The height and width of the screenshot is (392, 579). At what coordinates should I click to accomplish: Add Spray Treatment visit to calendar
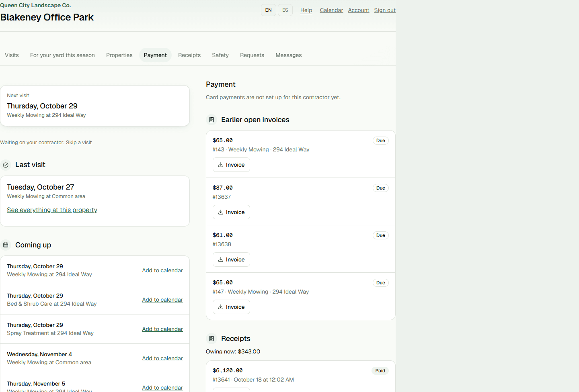[162, 329]
